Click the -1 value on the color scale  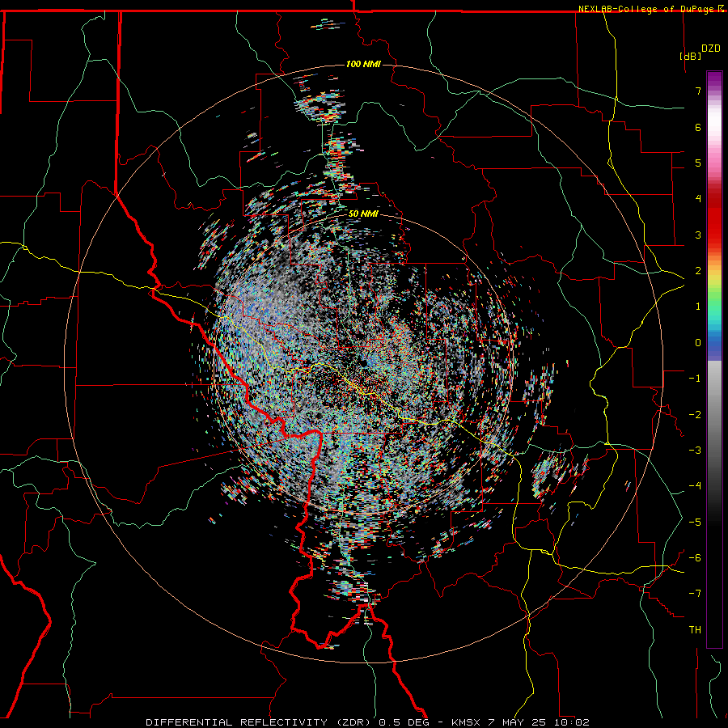coord(695,379)
